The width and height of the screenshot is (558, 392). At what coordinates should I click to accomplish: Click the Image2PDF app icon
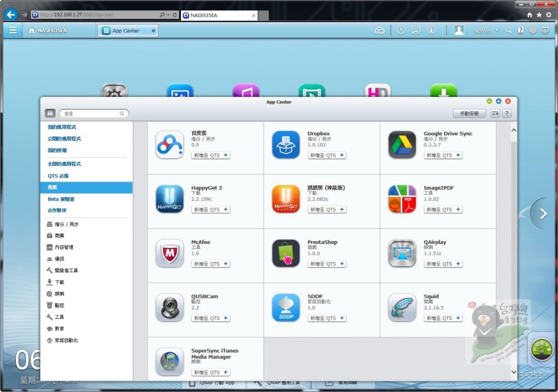click(402, 198)
